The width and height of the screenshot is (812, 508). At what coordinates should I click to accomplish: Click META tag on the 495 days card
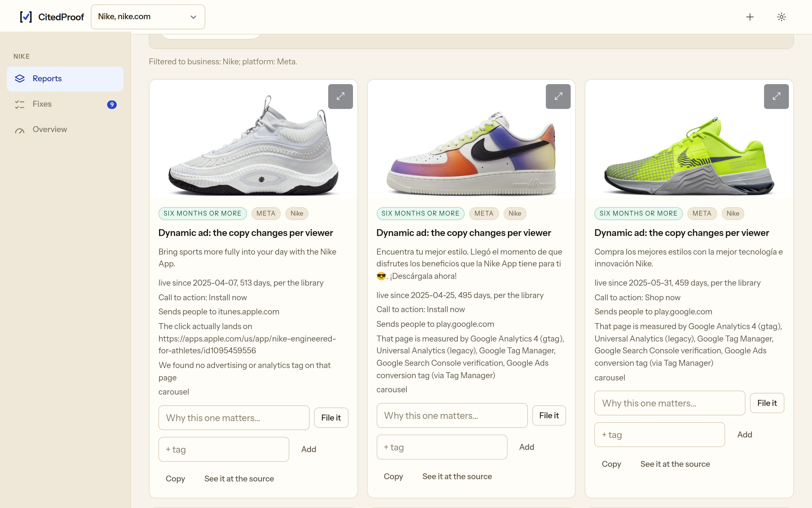coord(484,213)
